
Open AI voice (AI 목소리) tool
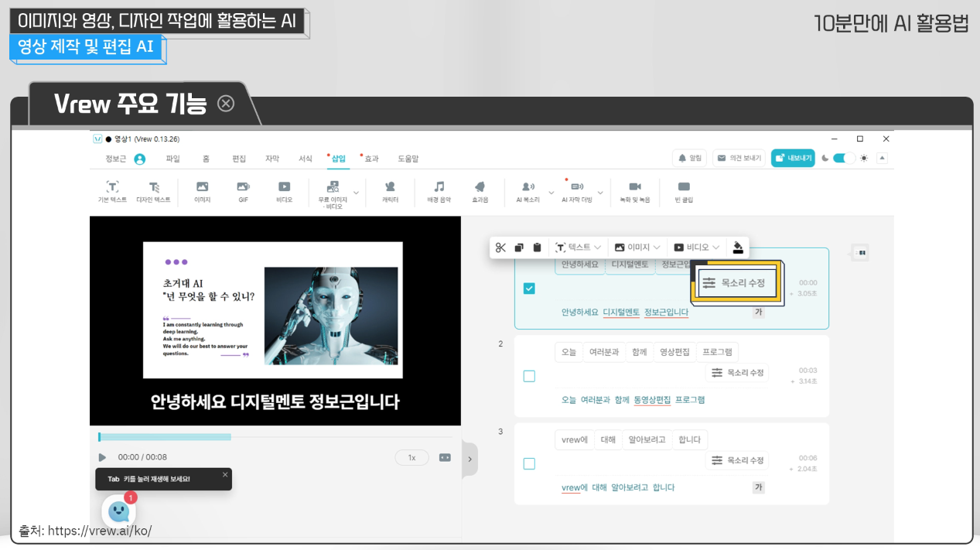528,192
